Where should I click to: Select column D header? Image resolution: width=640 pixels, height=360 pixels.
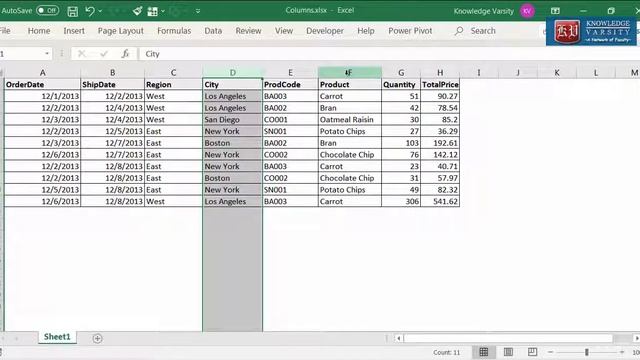coord(233,73)
